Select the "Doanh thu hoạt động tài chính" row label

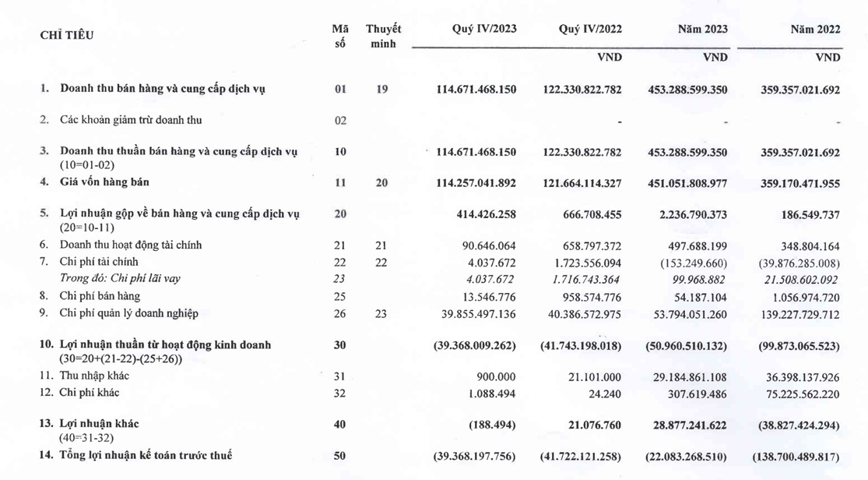pos(130,245)
